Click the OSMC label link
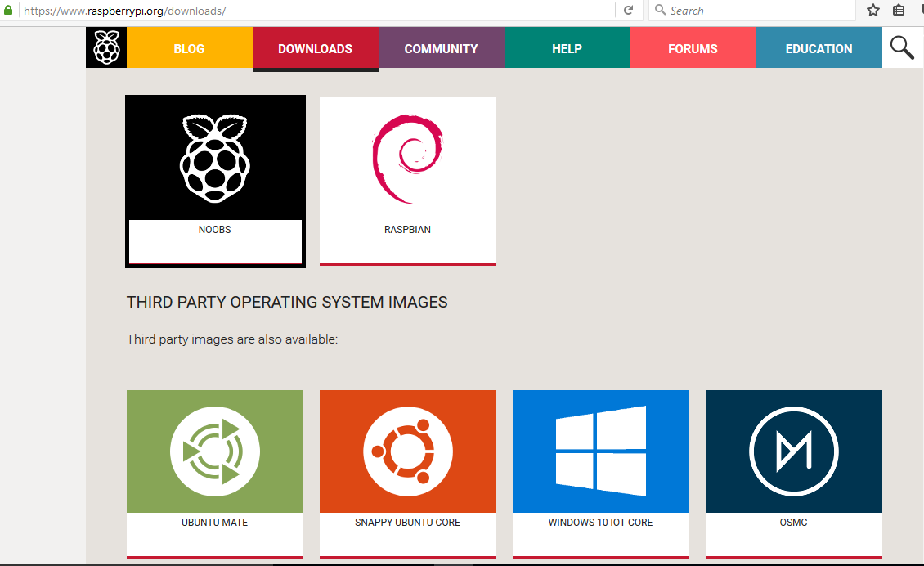 tap(794, 523)
